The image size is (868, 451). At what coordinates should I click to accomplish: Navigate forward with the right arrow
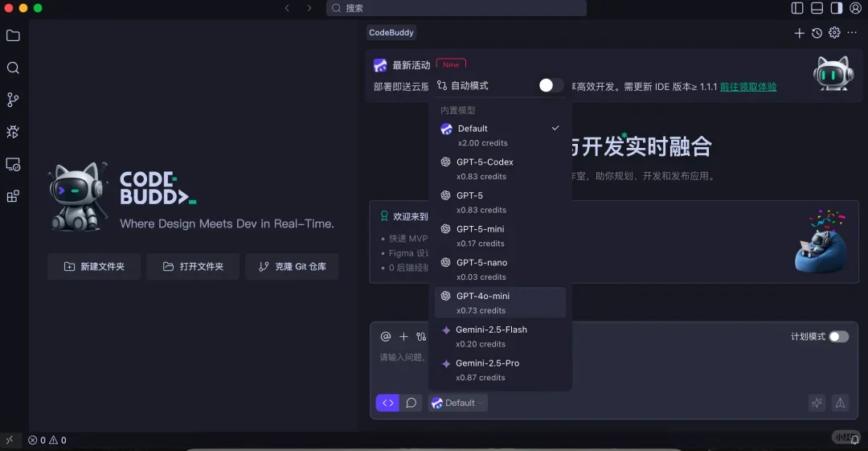pyautogui.click(x=309, y=8)
